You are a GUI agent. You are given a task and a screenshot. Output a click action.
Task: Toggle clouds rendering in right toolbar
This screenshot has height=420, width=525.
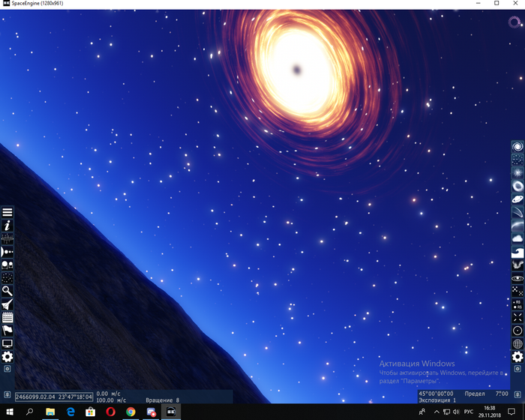[517, 238]
